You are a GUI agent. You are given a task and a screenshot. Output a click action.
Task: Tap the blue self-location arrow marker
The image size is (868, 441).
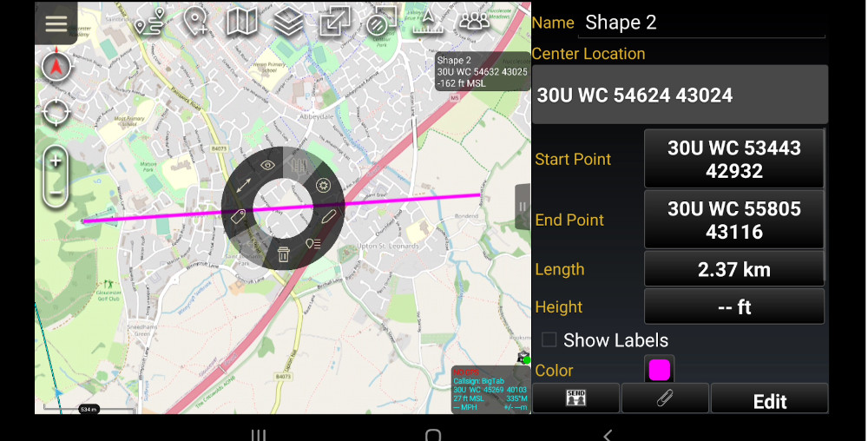(x=59, y=393)
